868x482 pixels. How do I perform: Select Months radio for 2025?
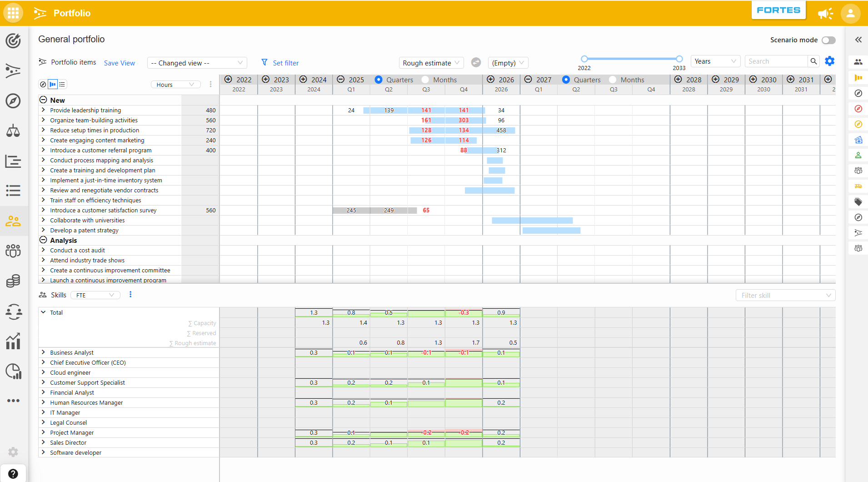click(x=425, y=80)
